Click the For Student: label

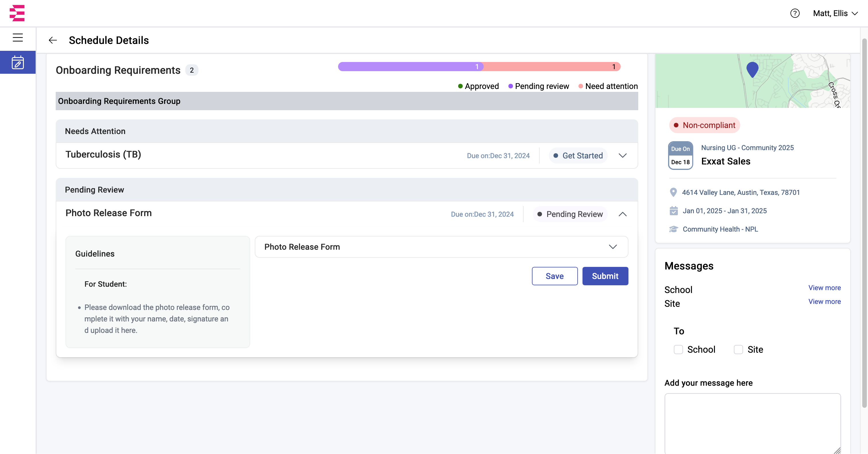[x=105, y=284]
